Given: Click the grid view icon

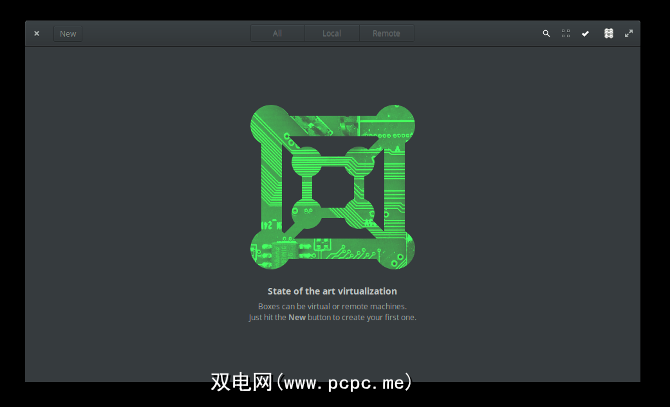Looking at the screenshot, I should [x=566, y=33].
